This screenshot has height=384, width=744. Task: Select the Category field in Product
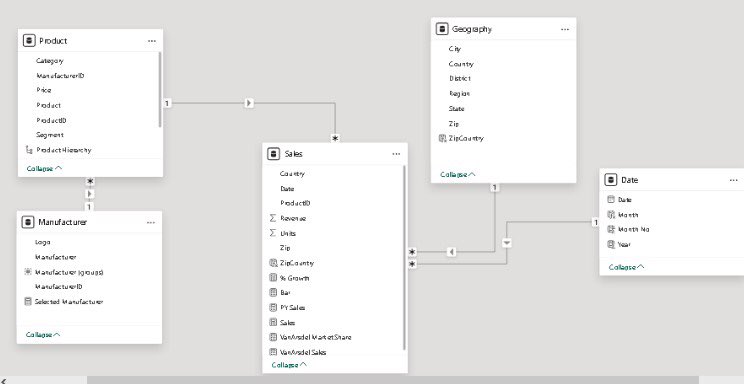(50, 61)
